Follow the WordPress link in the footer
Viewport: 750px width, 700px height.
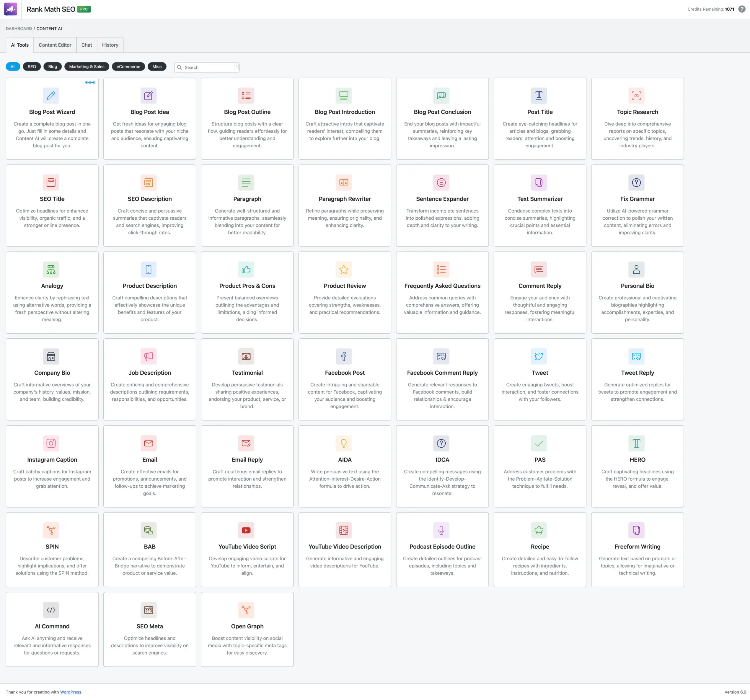[71, 692]
